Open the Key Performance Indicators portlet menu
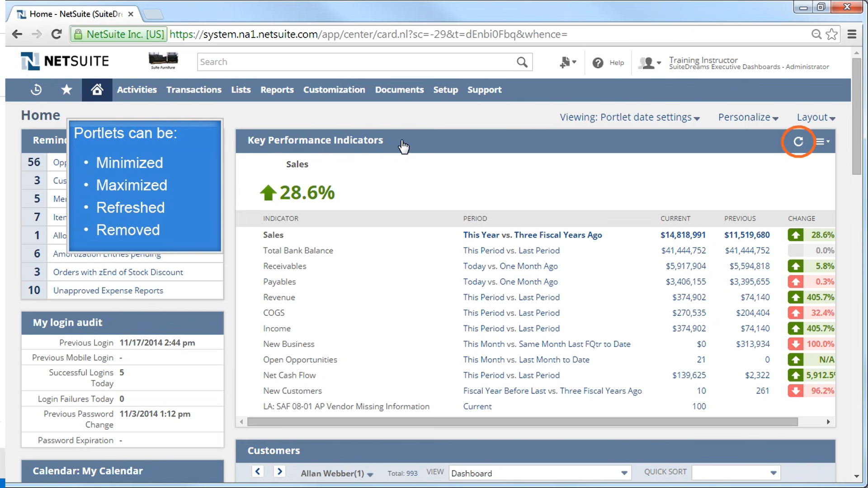Image resolution: width=868 pixels, height=488 pixels. (822, 141)
